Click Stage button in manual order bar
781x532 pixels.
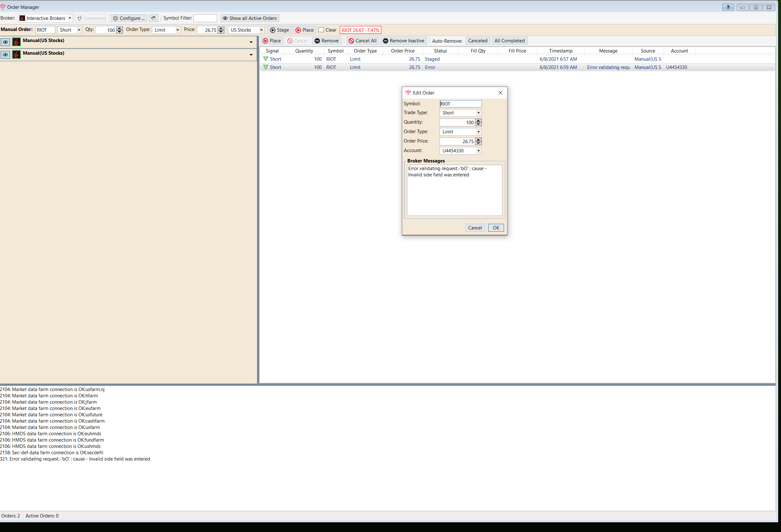(280, 30)
